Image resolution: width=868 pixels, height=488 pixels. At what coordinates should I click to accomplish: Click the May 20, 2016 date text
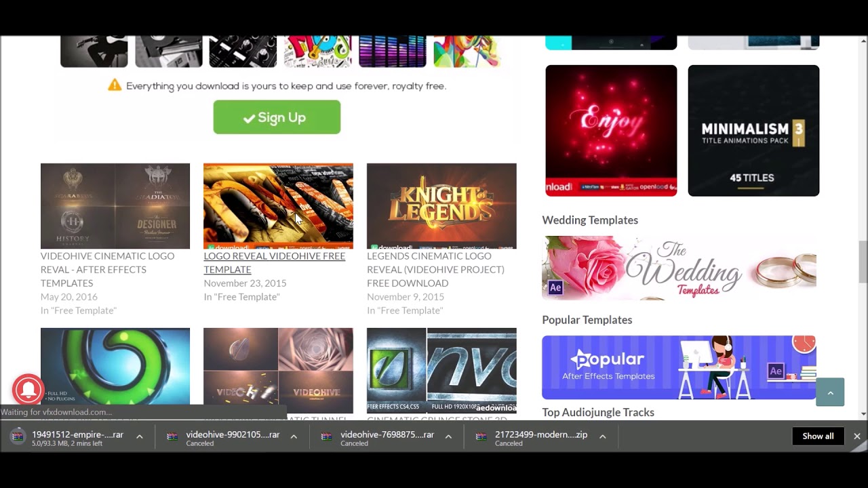pyautogui.click(x=69, y=297)
